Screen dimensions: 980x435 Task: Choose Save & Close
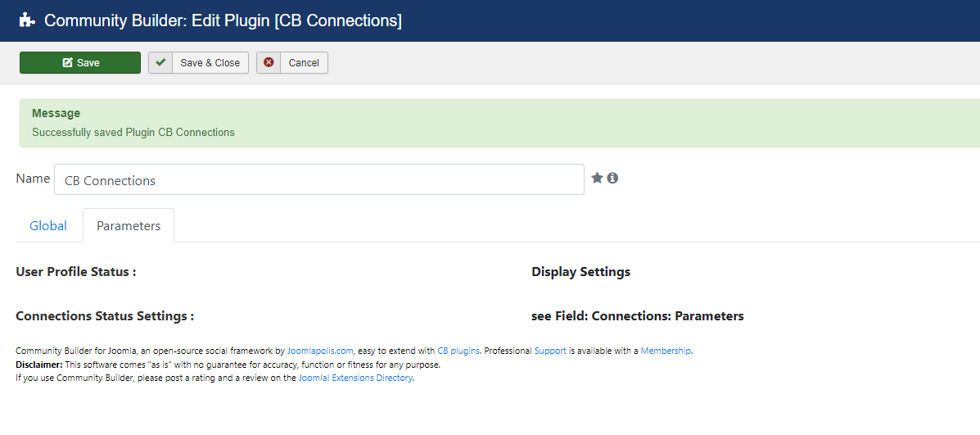[x=199, y=62]
